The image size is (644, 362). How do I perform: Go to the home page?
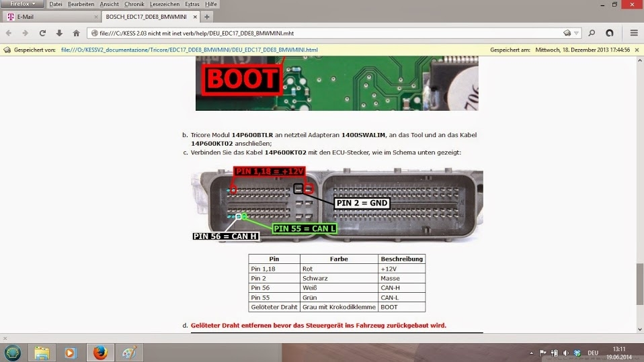[77, 34]
